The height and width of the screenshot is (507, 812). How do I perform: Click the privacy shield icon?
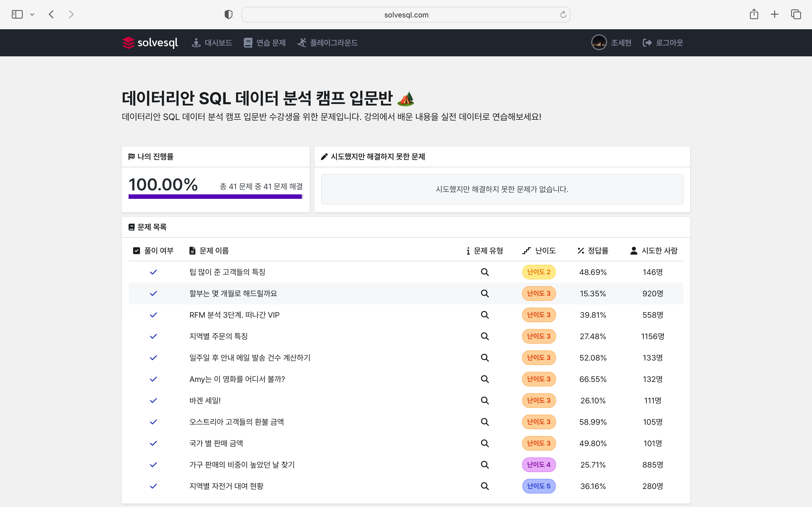(228, 14)
